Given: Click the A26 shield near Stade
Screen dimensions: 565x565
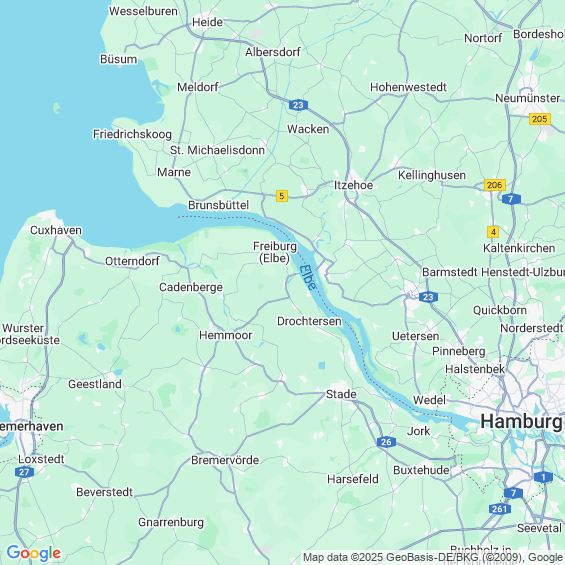Looking at the screenshot, I should click(x=386, y=442).
